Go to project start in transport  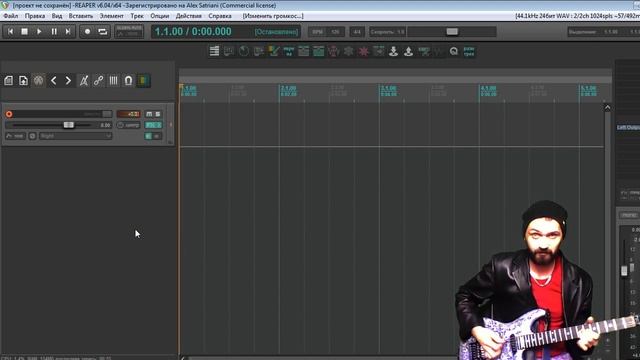click(x=11, y=31)
